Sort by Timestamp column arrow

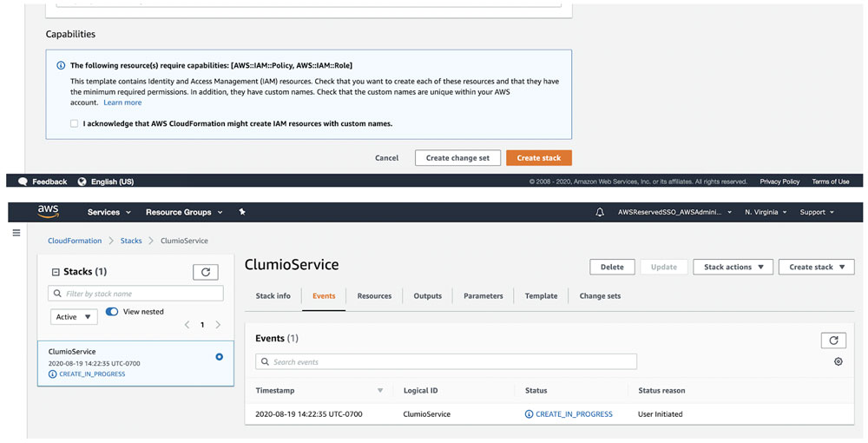click(380, 390)
